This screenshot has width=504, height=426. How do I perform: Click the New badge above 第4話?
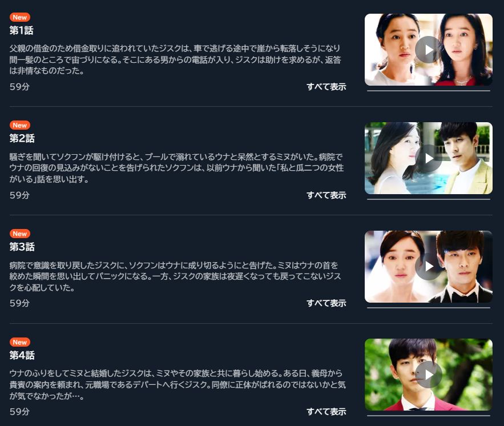click(x=20, y=342)
